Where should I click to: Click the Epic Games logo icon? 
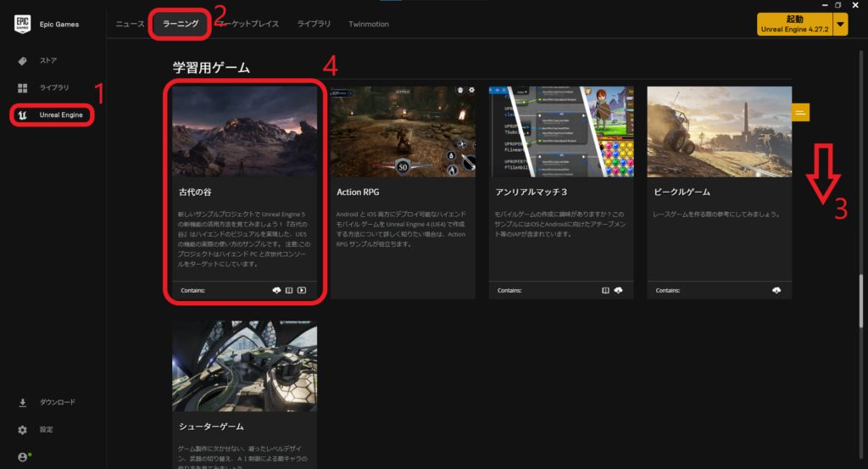click(x=22, y=24)
